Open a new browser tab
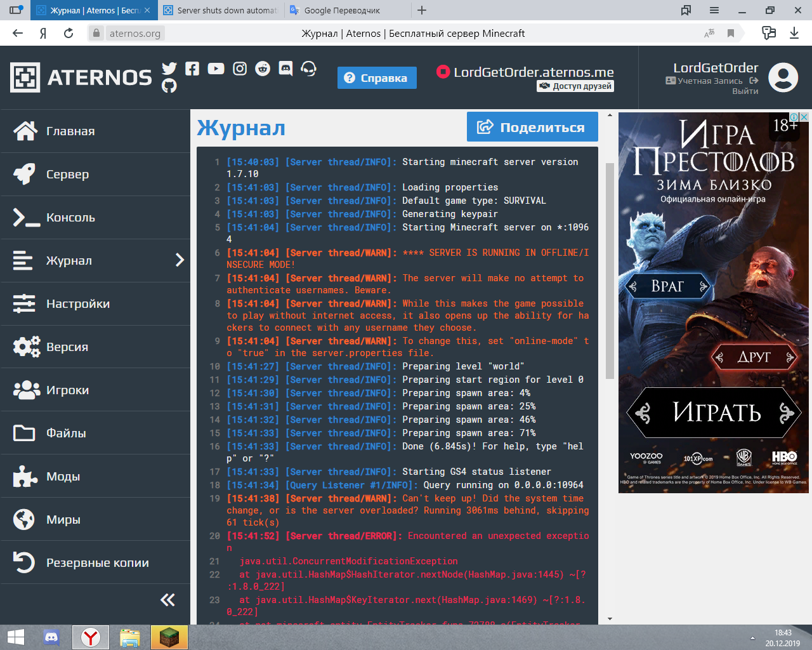This screenshot has width=812, height=650. [422, 10]
